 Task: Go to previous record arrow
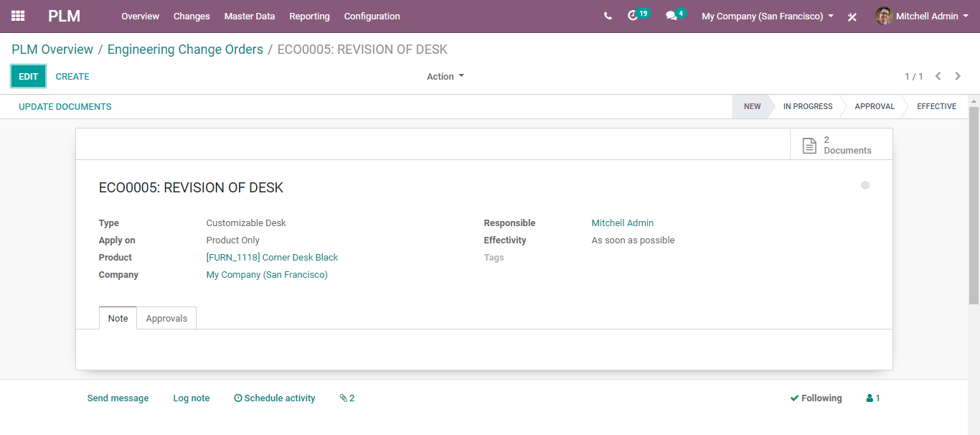(x=938, y=76)
